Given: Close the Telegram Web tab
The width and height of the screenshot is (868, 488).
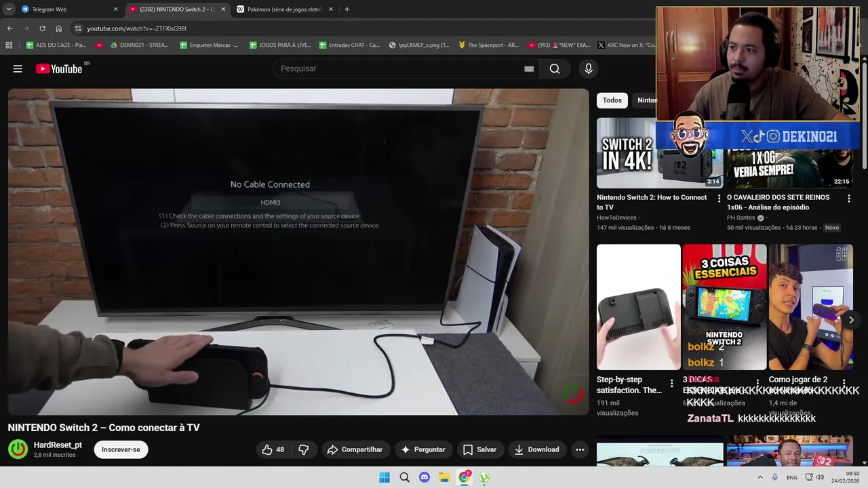Looking at the screenshot, I should pos(115,9).
